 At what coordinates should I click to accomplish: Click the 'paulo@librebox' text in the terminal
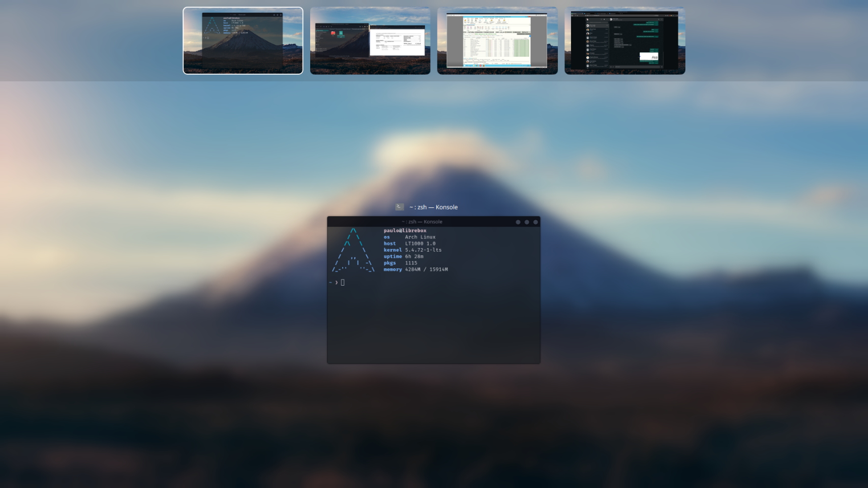pos(405,230)
